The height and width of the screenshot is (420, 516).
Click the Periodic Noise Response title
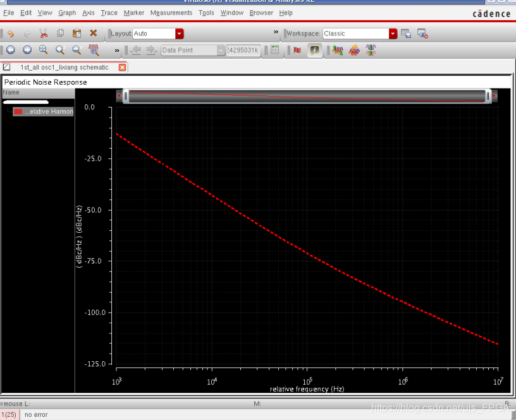tap(46, 82)
